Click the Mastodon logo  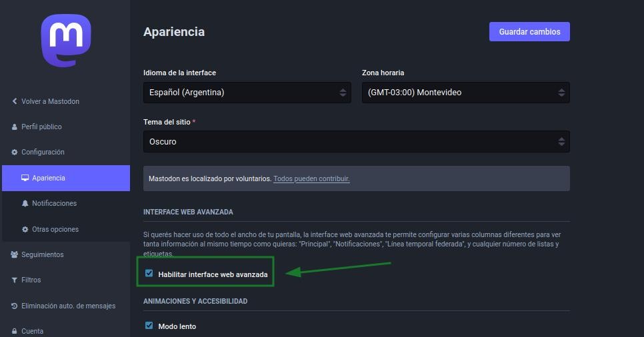click(x=65, y=41)
